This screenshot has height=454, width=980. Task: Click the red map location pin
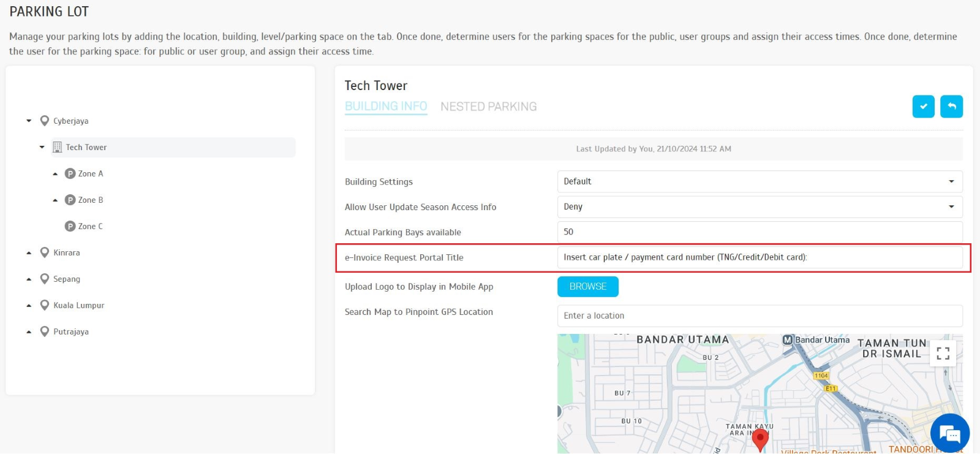pyautogui.click(x=760, y=439)
